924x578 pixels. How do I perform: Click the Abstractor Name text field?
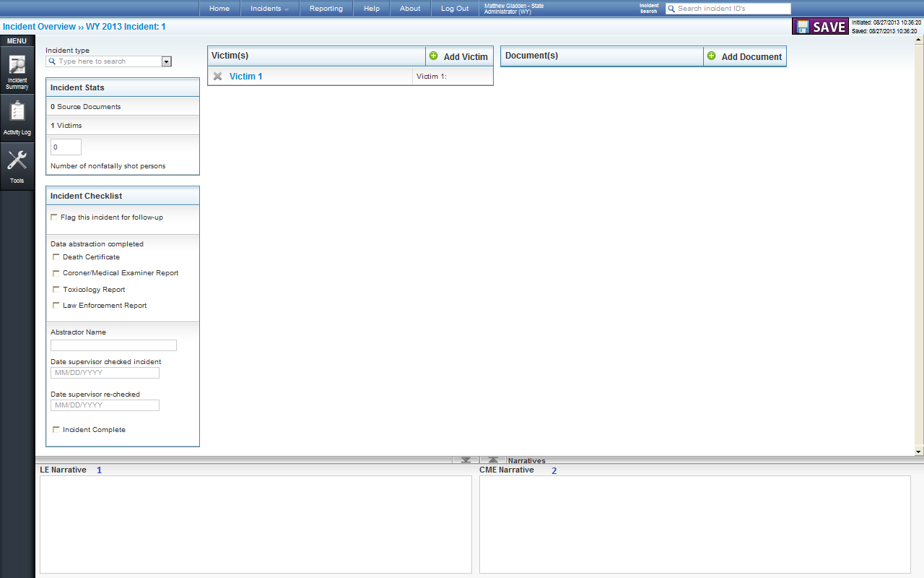113,345
